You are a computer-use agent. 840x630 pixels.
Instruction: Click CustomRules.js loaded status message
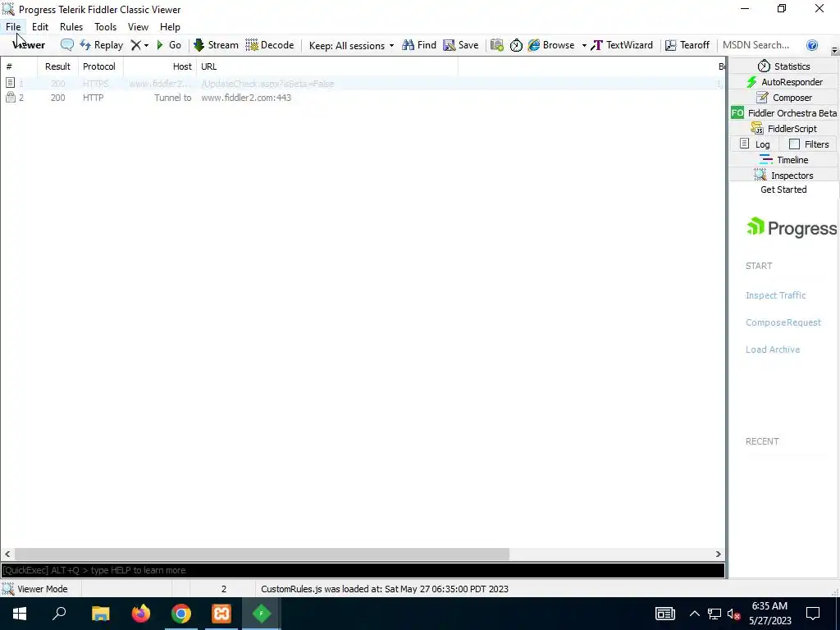(x=384, y=589)
